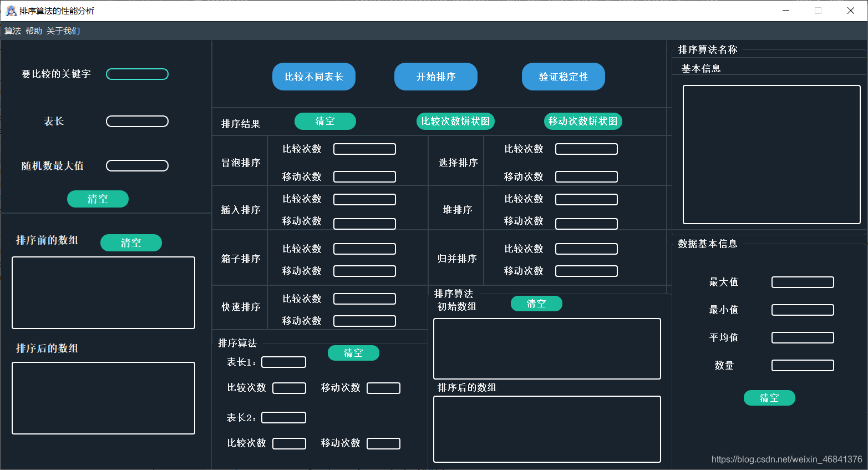Select 堆排序 比较次数 field
This screenshot has width=868, height=470.
[586, 199]
